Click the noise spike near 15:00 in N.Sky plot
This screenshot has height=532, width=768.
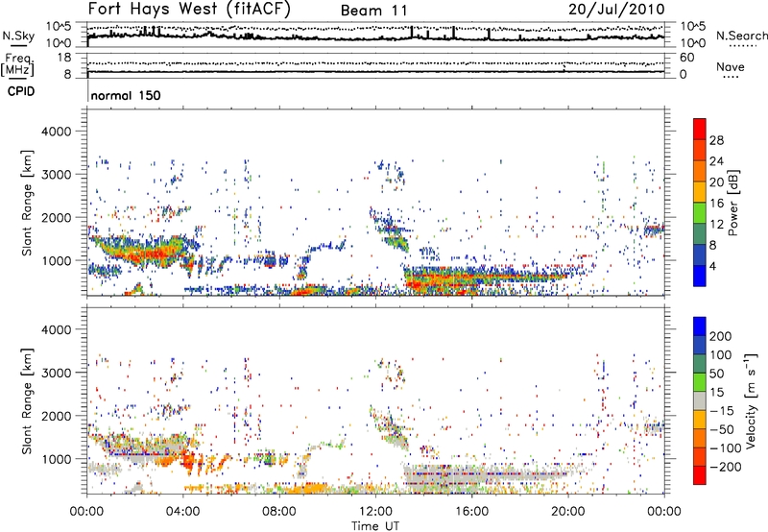pos(453,33)
